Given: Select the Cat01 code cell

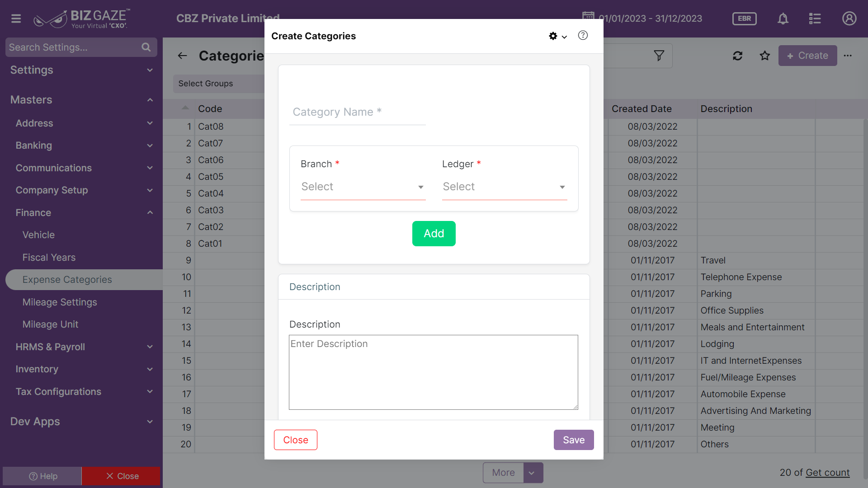Looking at the screenshot, I should pyautogui.click(x=230, y=244).
